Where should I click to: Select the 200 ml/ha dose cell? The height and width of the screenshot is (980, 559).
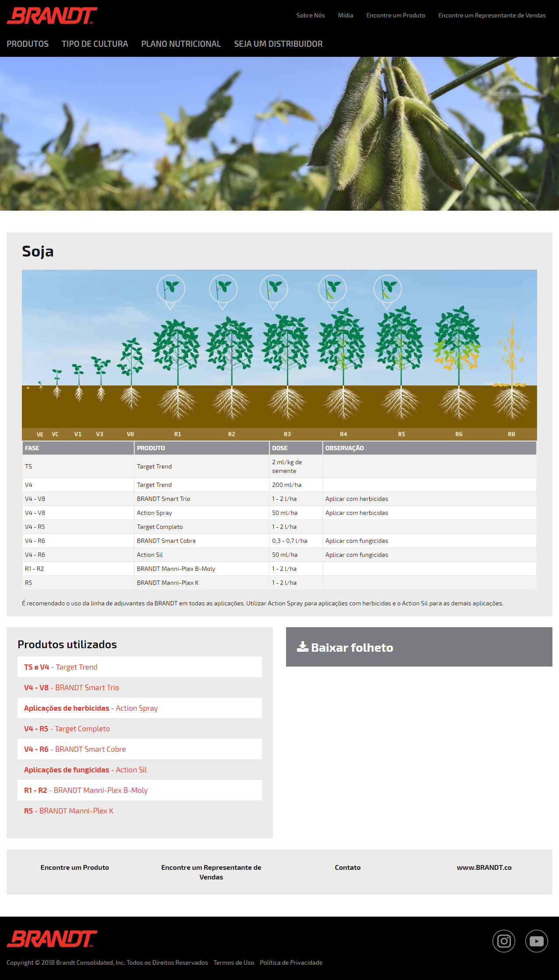[x=296, y=485]
